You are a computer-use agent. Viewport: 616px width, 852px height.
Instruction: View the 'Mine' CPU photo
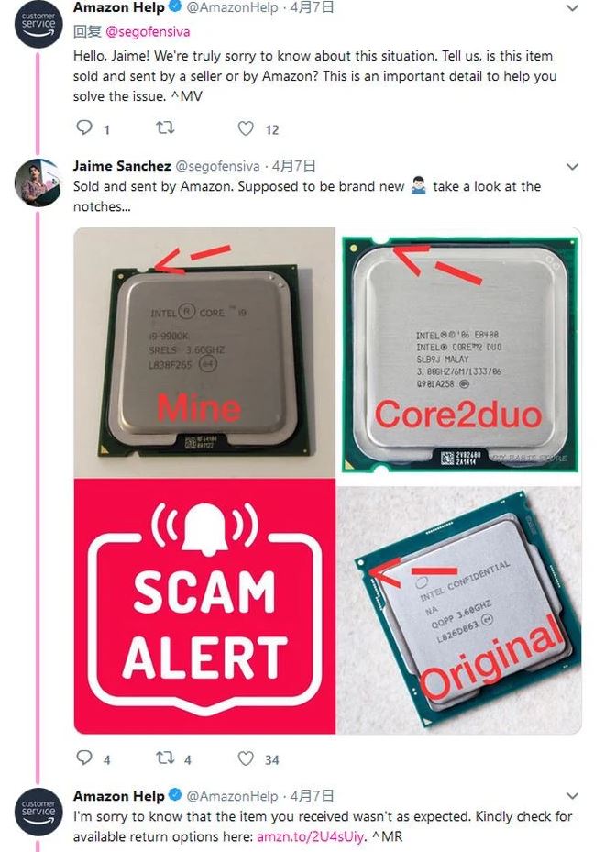point(204,353)
